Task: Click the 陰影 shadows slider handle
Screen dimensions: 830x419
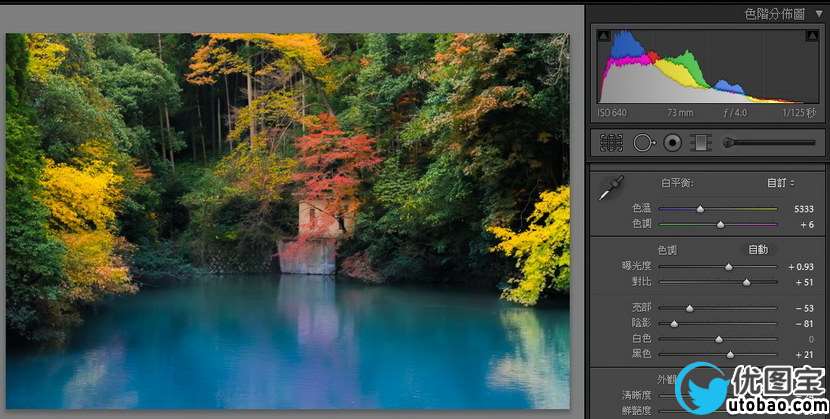Action: tap(674, 323)
